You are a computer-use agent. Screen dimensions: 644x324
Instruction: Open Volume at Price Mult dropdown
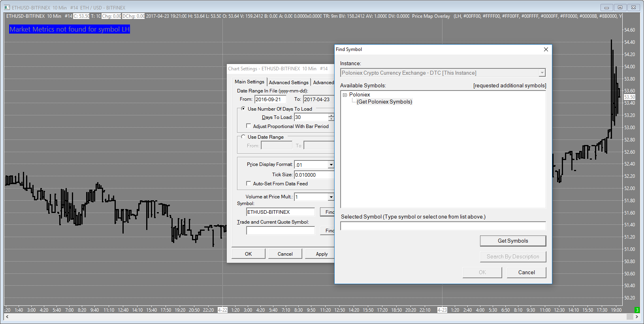point(331,197)
